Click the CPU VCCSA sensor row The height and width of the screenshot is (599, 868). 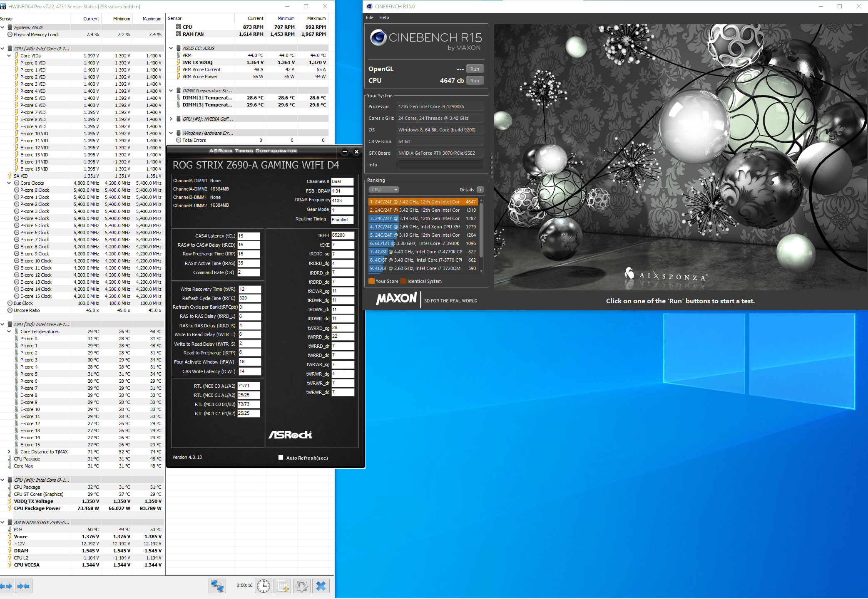(x=82, y=565)
